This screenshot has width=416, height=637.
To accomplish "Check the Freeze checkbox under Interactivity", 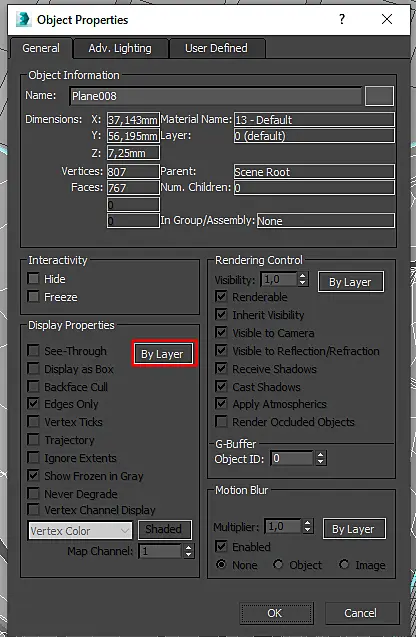I will [x=33, y=297].
